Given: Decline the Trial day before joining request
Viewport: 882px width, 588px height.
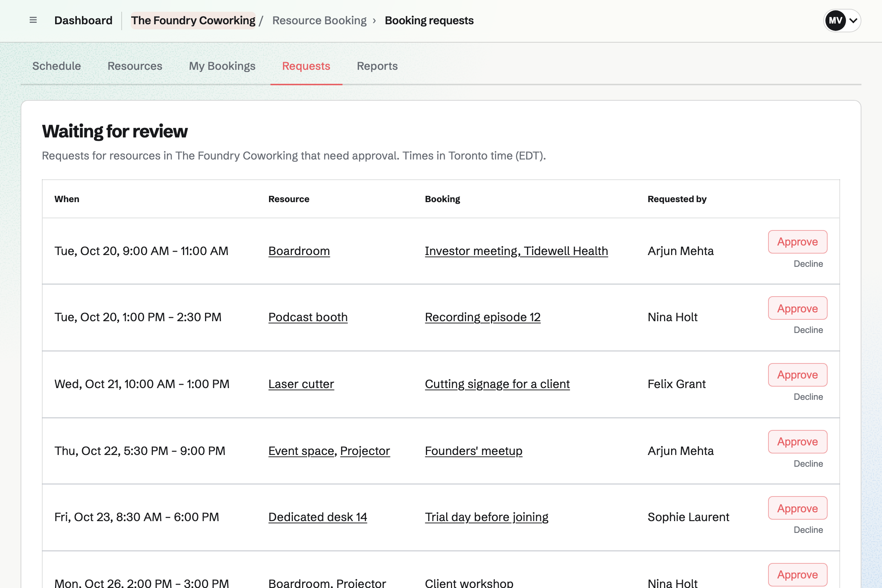Looking at the screenshot, I should coord(808,530).
